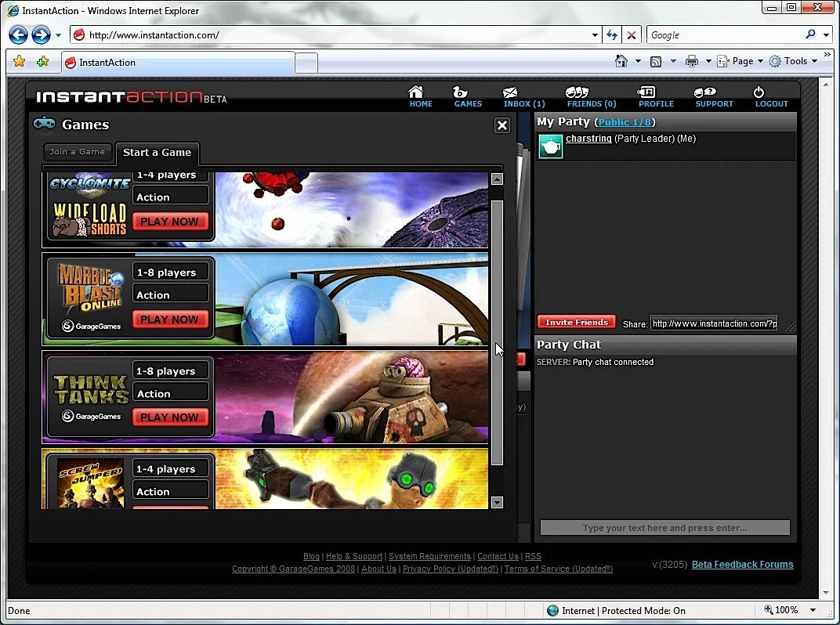Click Invite Friends button
The image size is (840, 625).
[577, 322]
